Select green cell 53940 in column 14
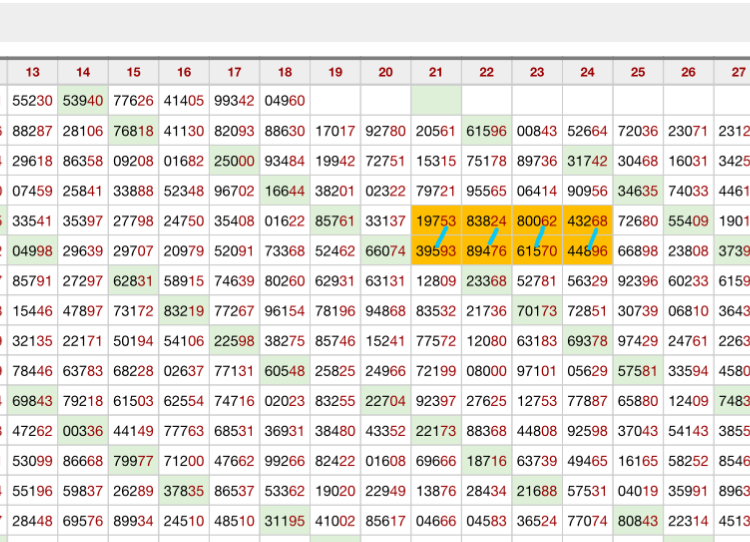This screenshot has width=750, height=542. pos(83,100)
